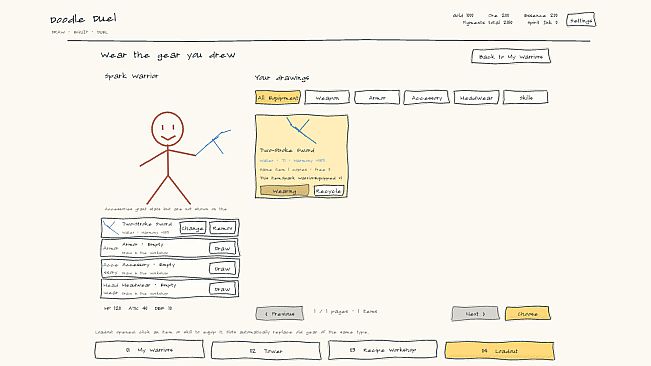The image size is (651, 366).
Task: Filter drawings by Weapon
Action: coord(327,98)
